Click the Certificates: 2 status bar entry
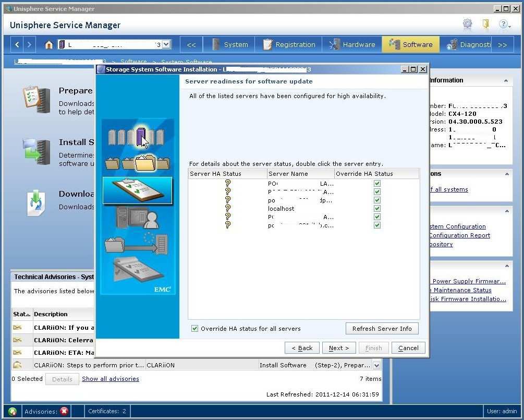The image size is (524, 420). 107,411
